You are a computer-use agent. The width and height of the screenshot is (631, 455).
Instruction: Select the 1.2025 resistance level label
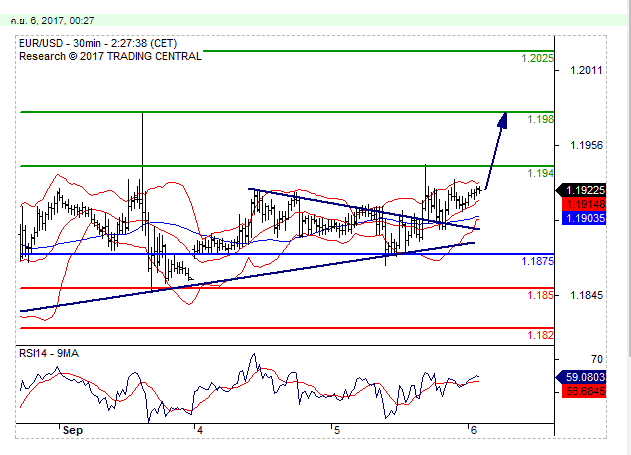tap(537, 58)
